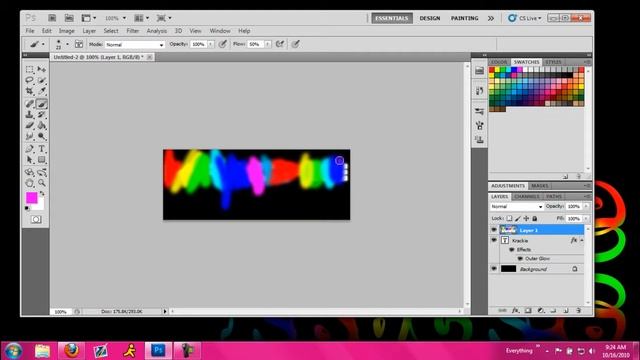
Task: Collapse the Krackle layer effects list
Action: (x=582, y=240)
